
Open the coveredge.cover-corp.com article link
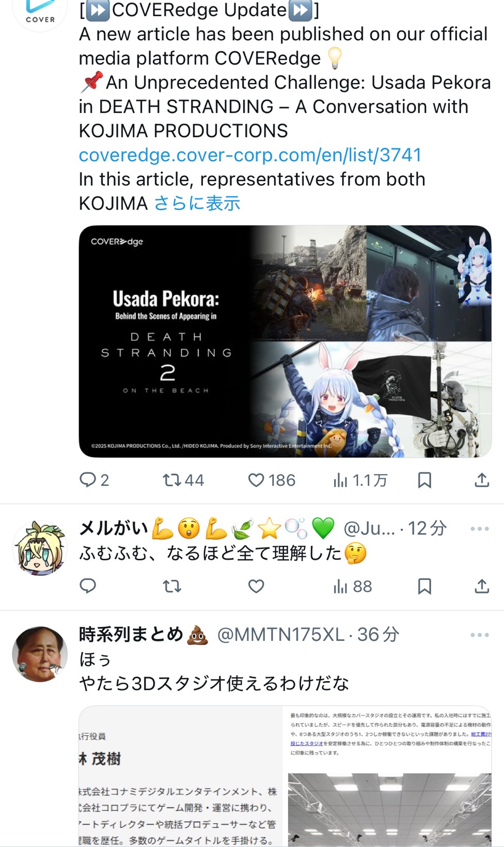[250, 155]
